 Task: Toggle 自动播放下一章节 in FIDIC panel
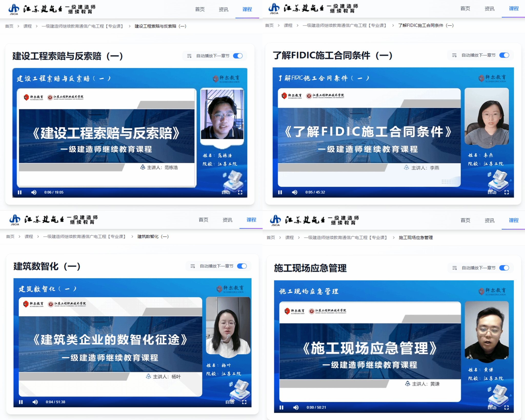[x=504, y=55]
